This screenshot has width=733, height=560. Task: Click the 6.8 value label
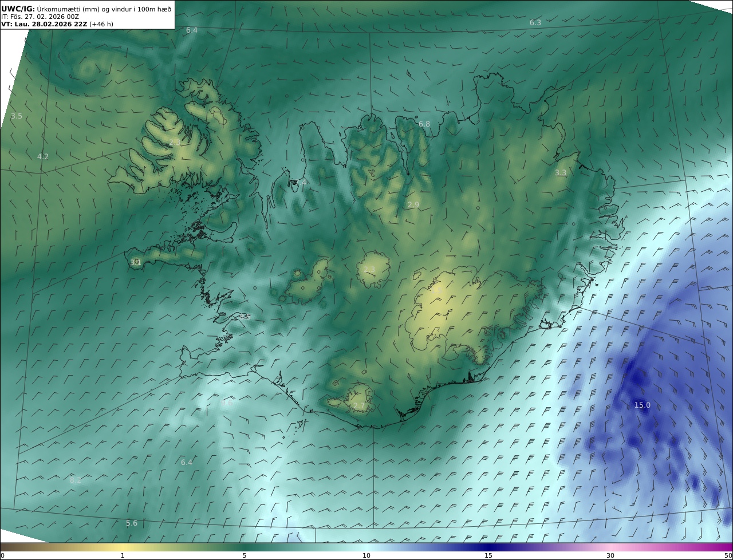(x=424, y=124)
